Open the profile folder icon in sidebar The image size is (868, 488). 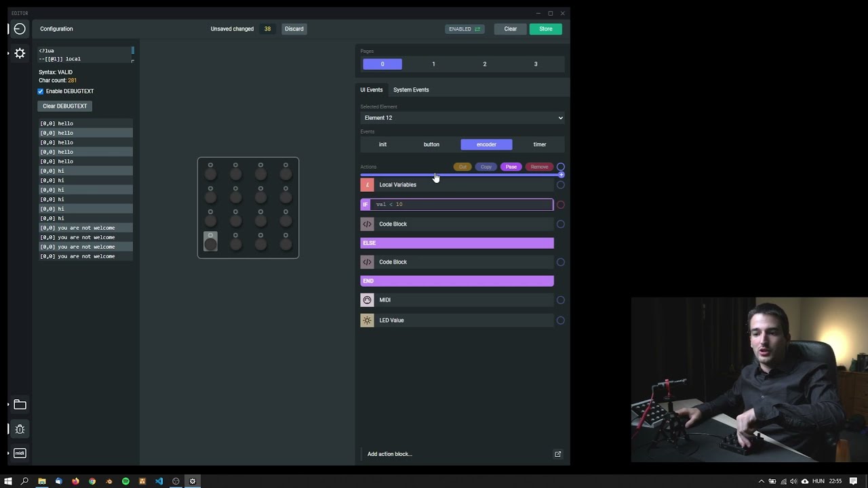point(20,405)
